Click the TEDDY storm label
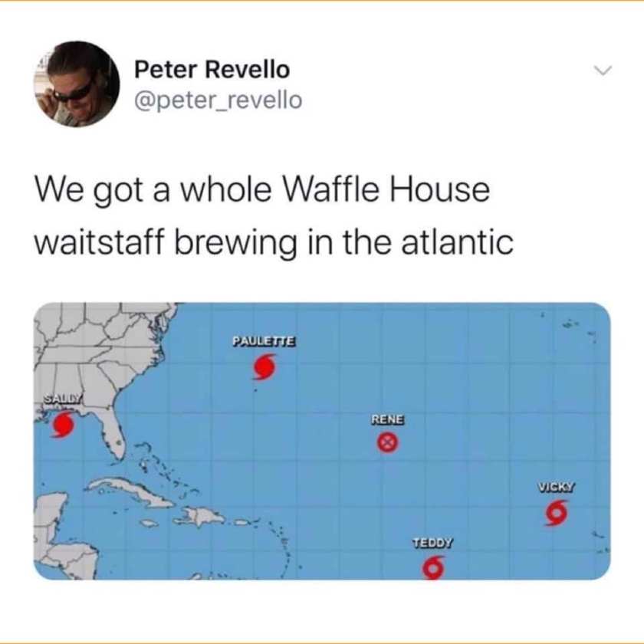 click(x=433, y=543)
